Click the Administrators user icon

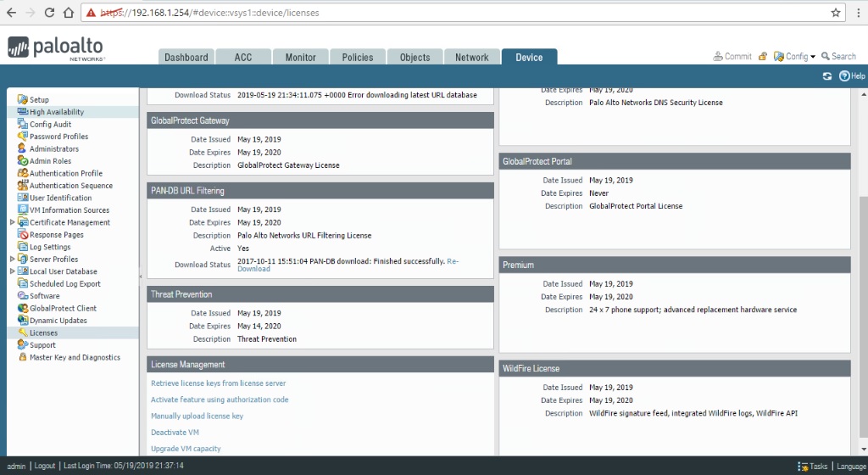coord(22,148)
